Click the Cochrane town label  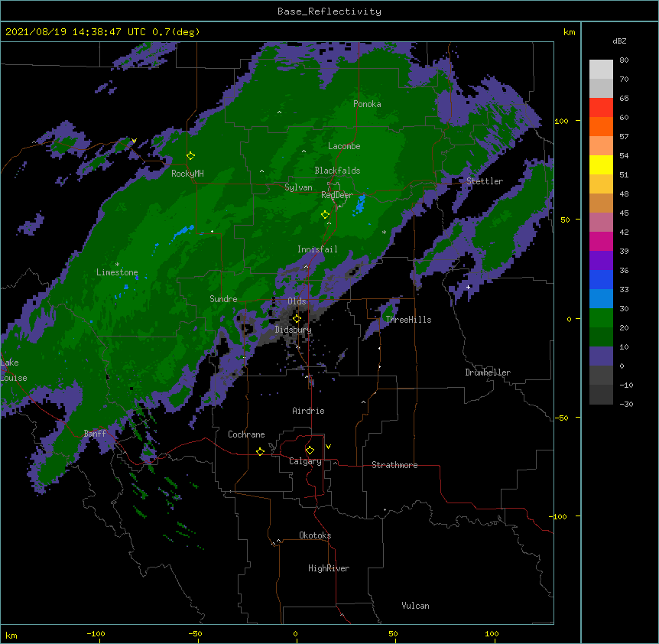pyautogui.click(x=246, y=434)
